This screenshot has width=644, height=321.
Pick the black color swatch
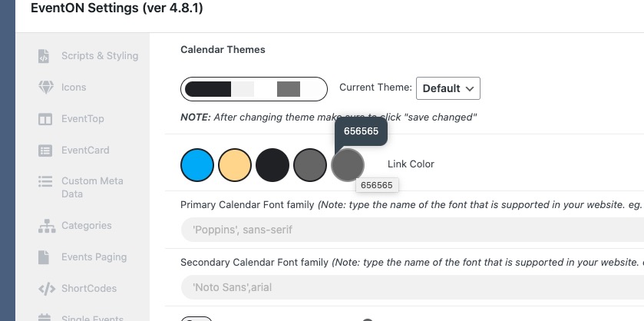[272, 165]
